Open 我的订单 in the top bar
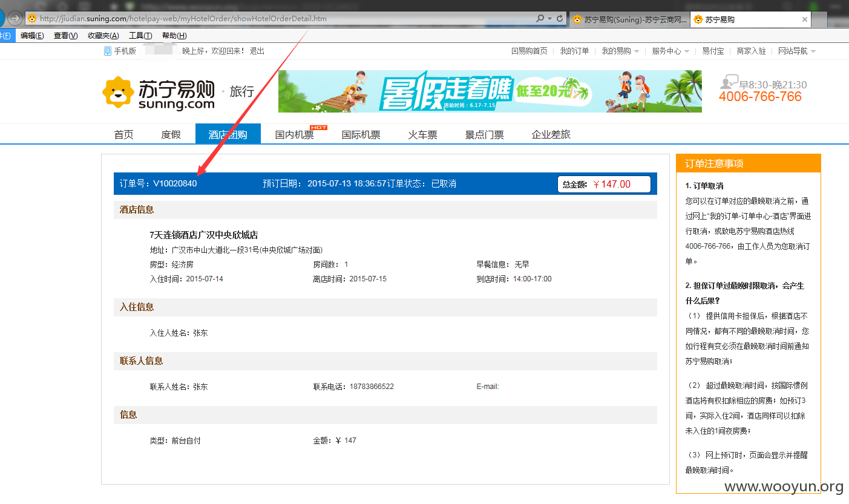Viewport: 849px width, 504px height. coord(574,51)
